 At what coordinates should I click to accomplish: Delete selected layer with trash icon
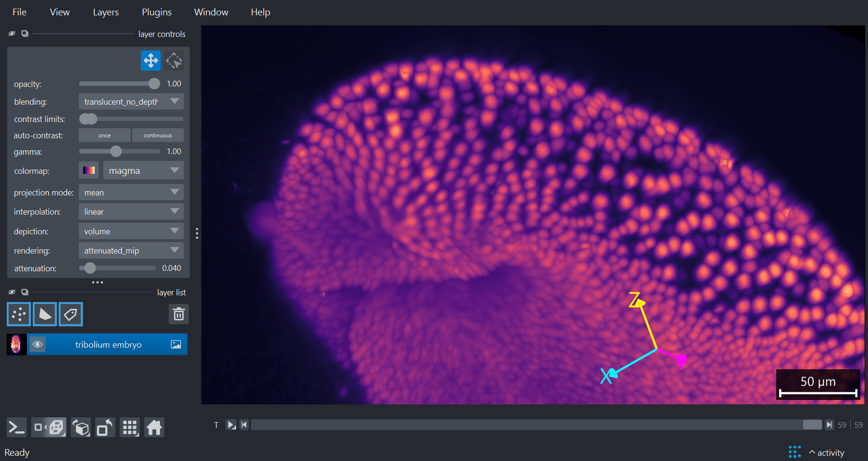[179, 315]
